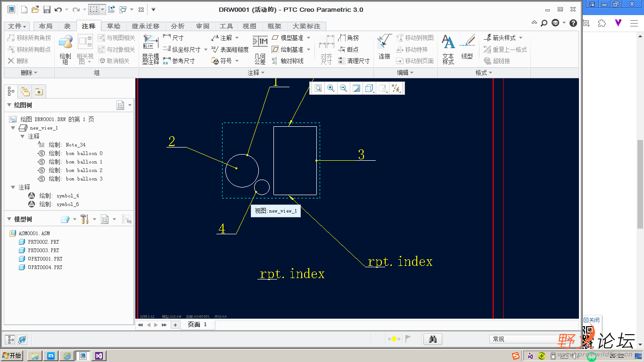Collapse the ribbon with the caret icon
The image size is (644, 362).
(534, 22)
